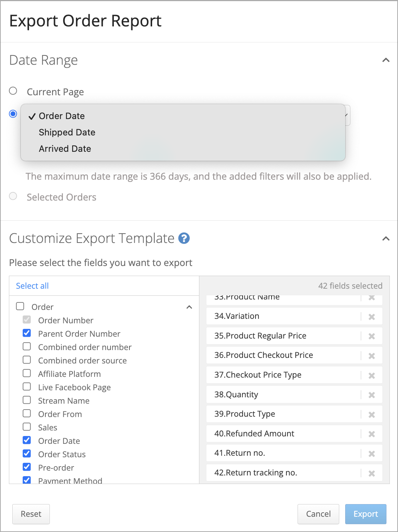Select the "Current Page" radio button
The height and width of the screenshot is (532, 398).
click(x=13, y=90)
